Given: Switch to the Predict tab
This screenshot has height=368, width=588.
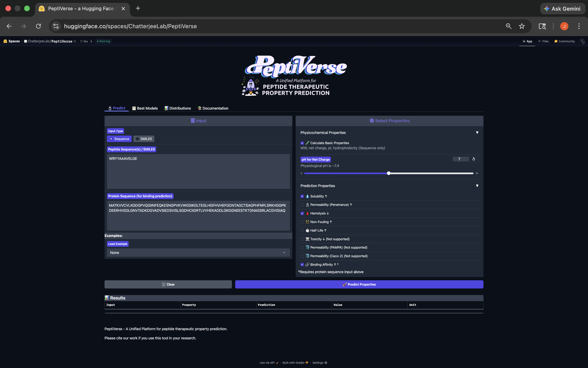Looking at the screenshot, I should 117,108.
